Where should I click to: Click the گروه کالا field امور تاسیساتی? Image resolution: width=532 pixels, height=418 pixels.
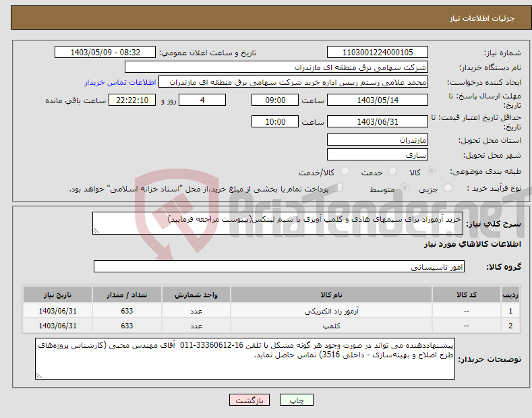click(279, 267)
